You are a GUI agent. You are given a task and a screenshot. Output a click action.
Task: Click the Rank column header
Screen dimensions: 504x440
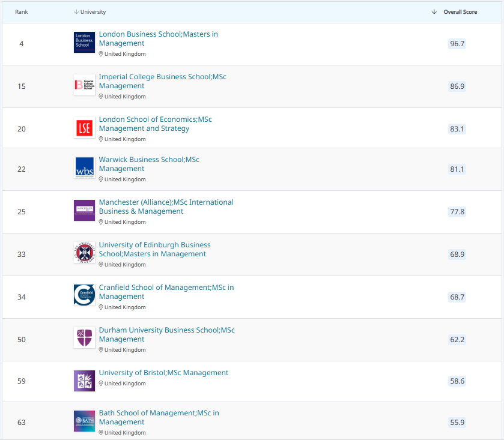pyautogui.click(x=22, y=12)
